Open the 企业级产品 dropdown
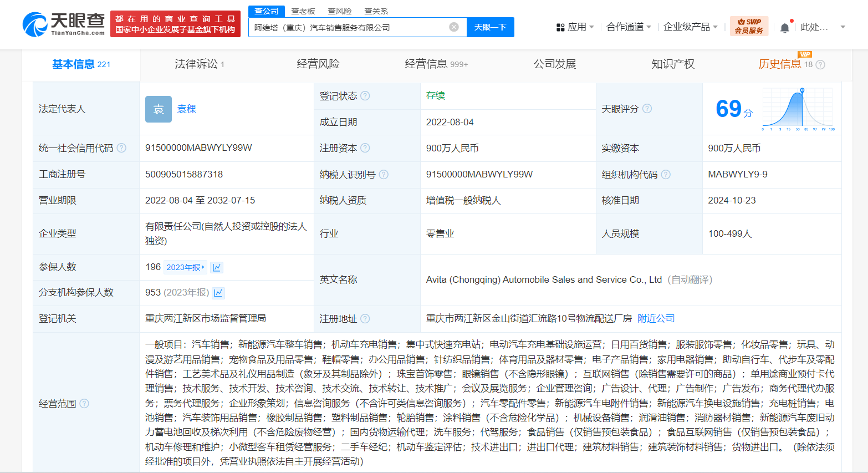868x473 pixels. (x=690, y=27)
